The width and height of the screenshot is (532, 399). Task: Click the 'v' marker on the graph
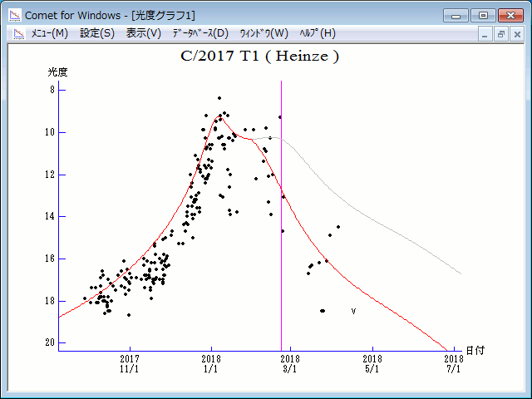353,311
